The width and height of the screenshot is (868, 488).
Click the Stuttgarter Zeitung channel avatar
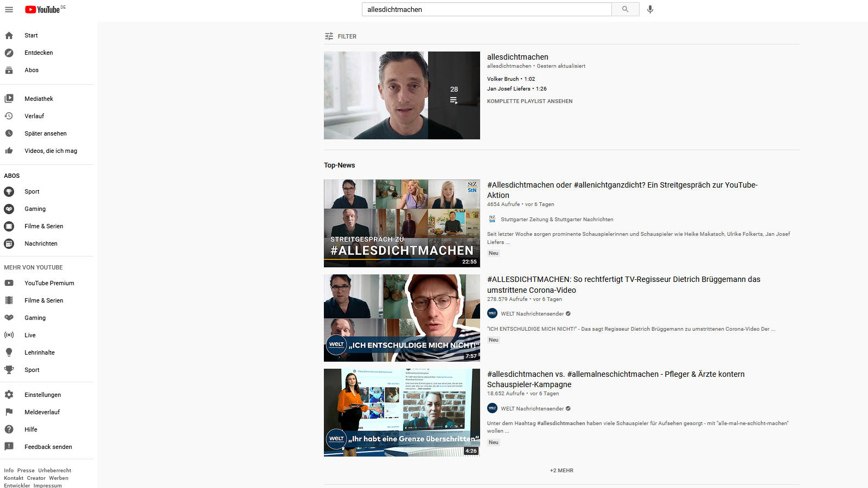coord(492,219)
